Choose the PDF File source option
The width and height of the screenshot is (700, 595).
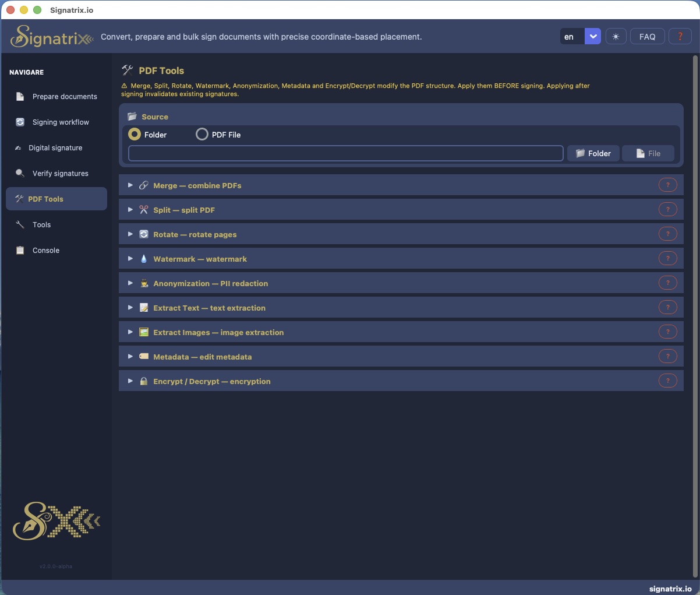pos(201,134)
